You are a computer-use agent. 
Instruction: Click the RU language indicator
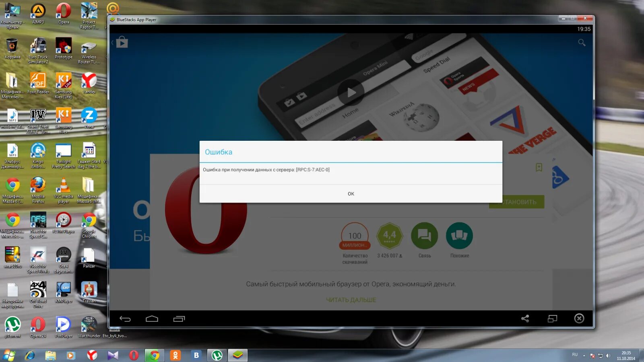[575, 355]
